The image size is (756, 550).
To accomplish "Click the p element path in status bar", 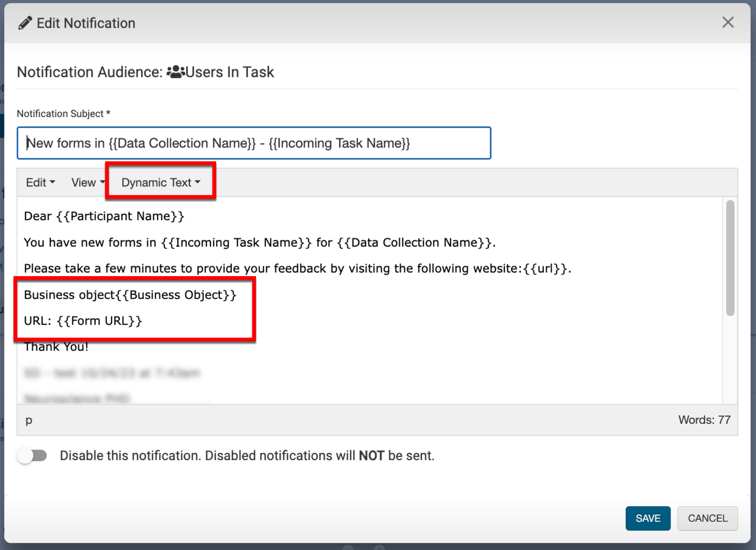I will coord(29,420).
